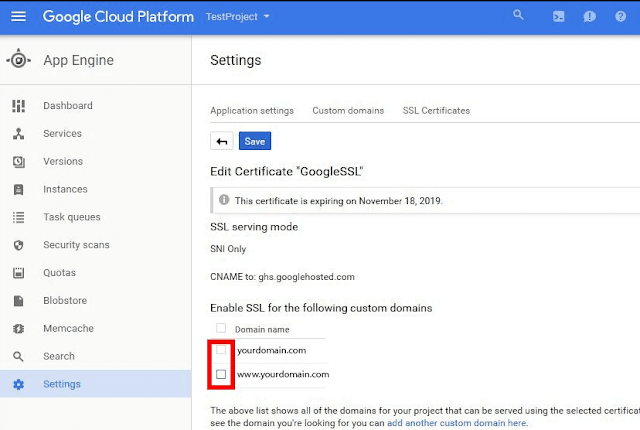Click the 'SNI Only' serving mode text
This screenshot has width=640, height=430.
click(x=228, y=249)
